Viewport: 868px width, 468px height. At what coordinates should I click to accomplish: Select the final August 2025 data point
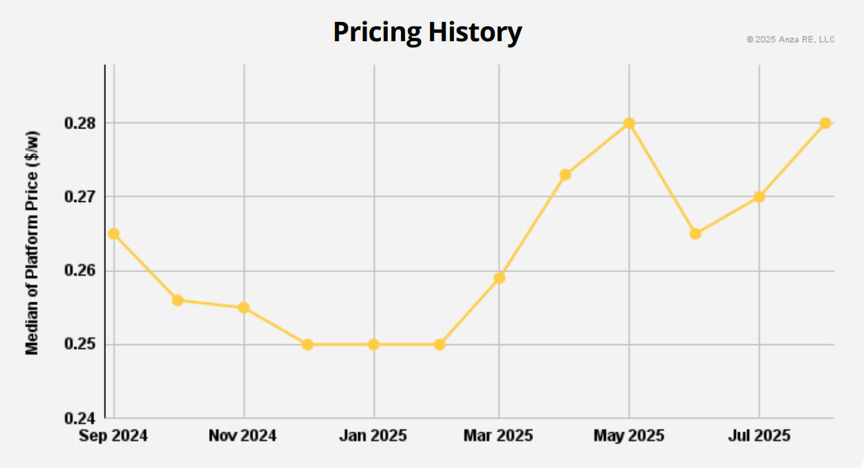825,123
